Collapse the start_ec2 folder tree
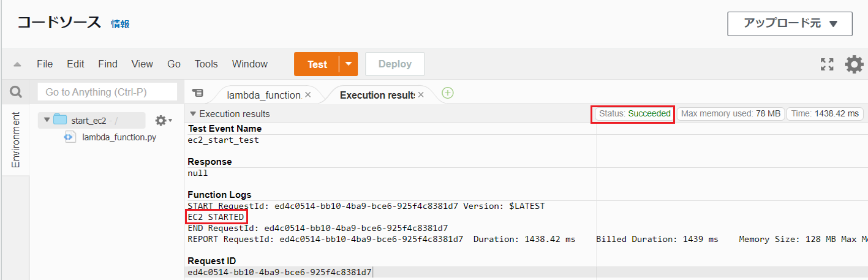 47,119
